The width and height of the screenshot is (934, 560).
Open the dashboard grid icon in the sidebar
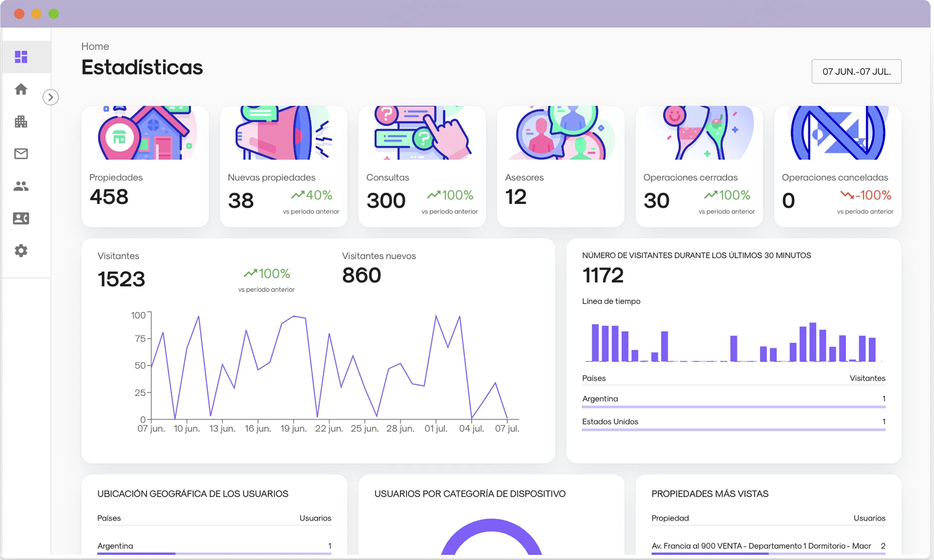[x=21, y=57]
